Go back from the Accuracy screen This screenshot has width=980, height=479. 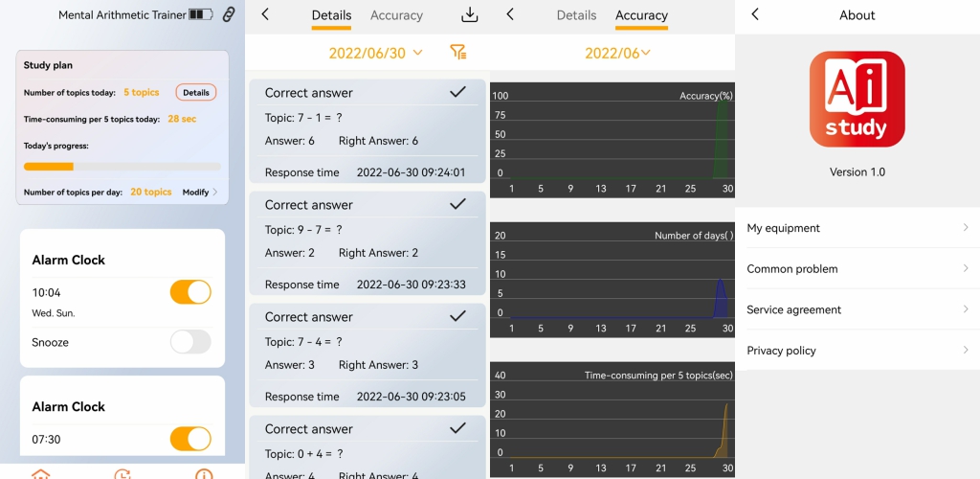point(510,14)
